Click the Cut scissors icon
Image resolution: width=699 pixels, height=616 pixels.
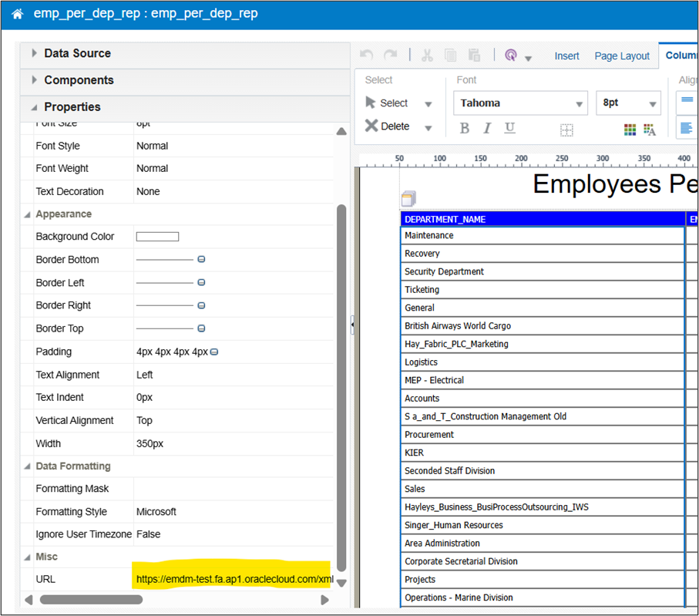[427, 55]
